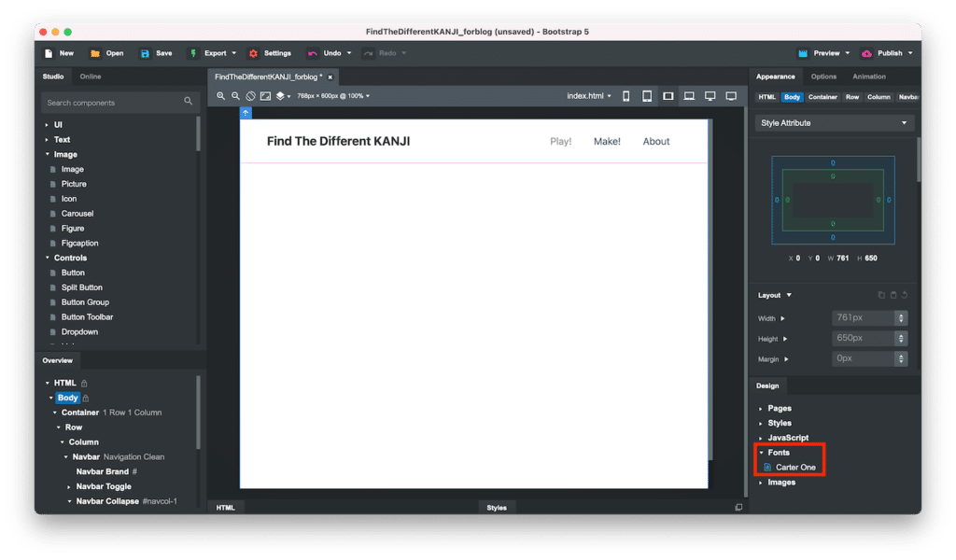Toggle the lock icon beside HTML node
The width and height of the screenshot is (956, 560).
pyautogui.click(x=84, y=383)
